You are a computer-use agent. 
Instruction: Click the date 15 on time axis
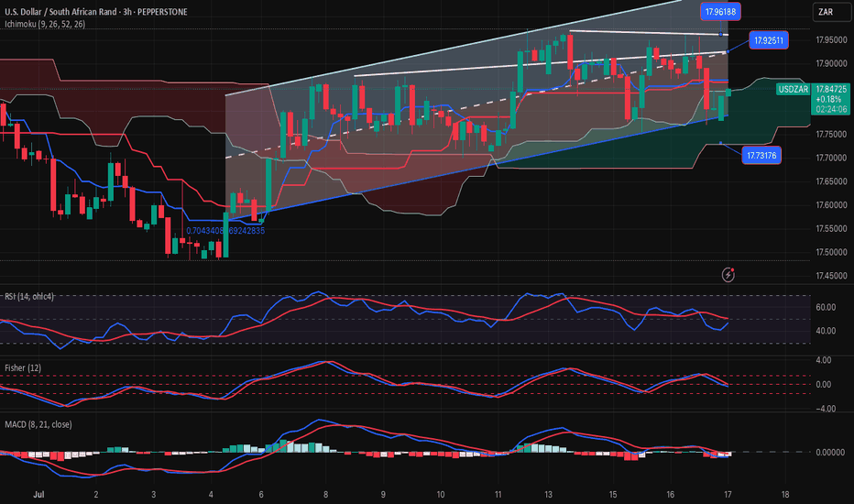613,494
